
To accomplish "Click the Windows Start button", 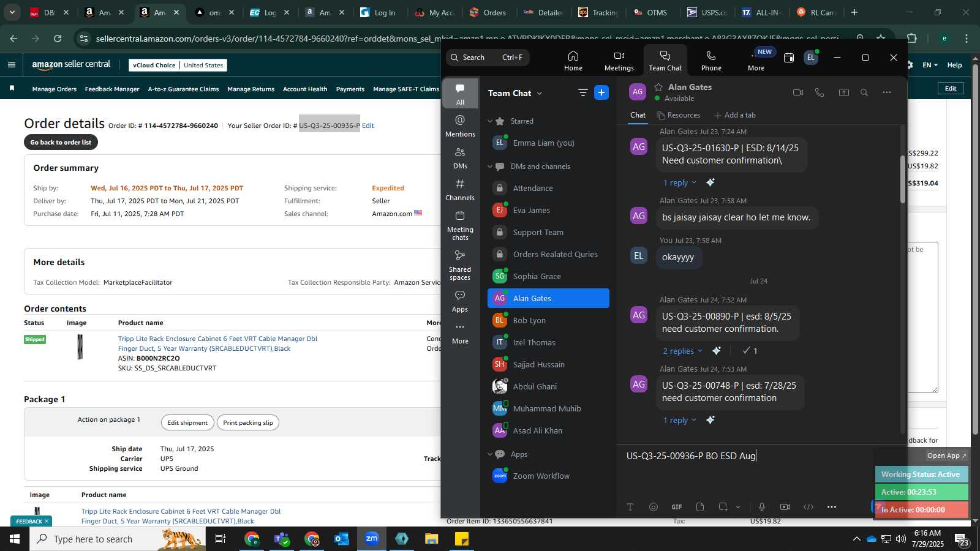I will tap(14, 539).
